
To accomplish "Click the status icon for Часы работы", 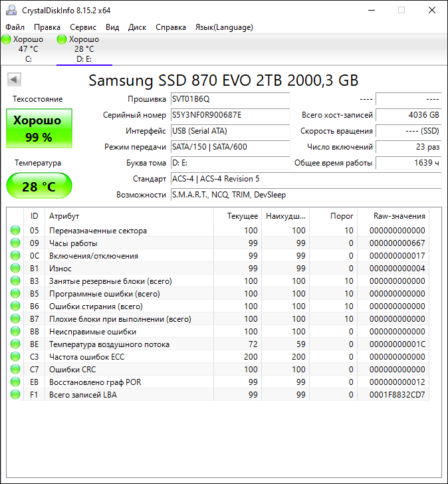I will (15, 243).
